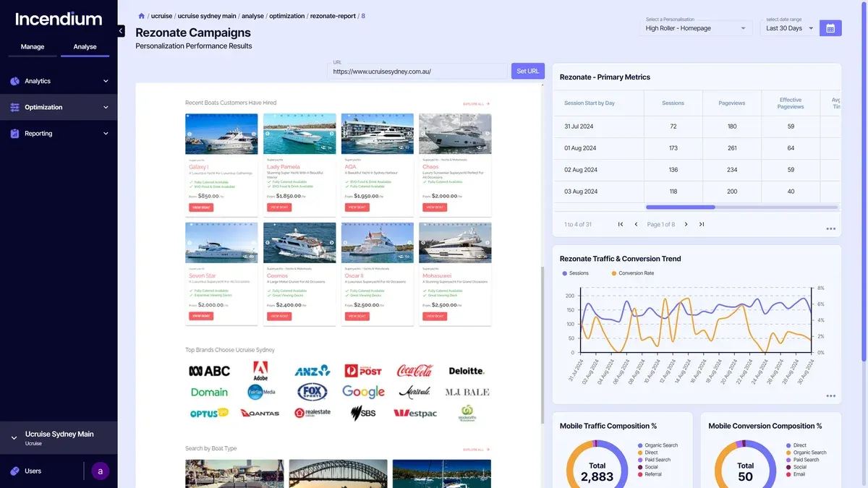Click the ANZ brand logo
Viewport: 868px width, 488px height.
[x=312, y=371]
